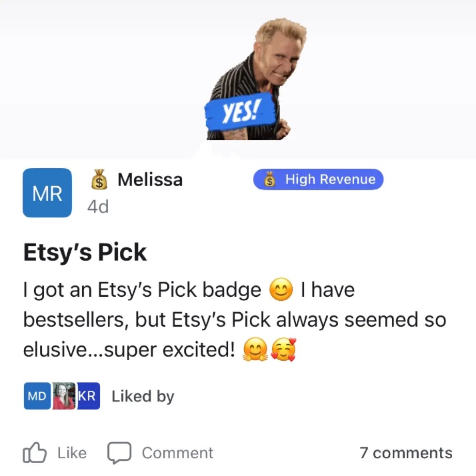
Task: Click the thumbs-up Like icon
Action: click(34, 452)
